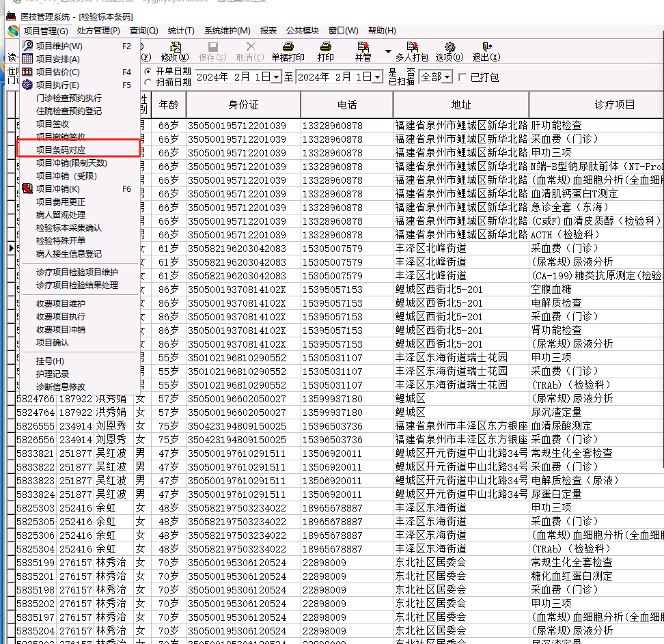Click the 修改(M) edit toolbar icon
The width and height of the screenshot is (664, 644).
click(x=176, y=46)
